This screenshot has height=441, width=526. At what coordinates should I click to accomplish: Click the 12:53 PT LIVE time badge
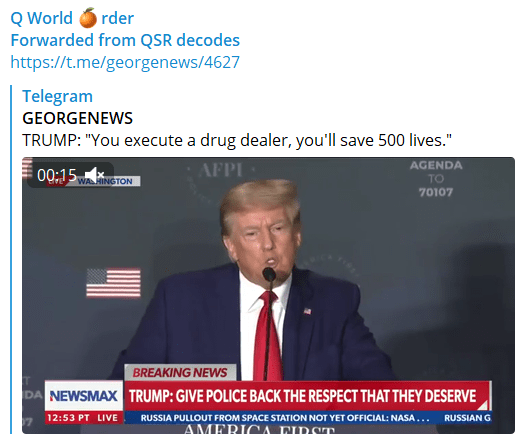point(84,418)
